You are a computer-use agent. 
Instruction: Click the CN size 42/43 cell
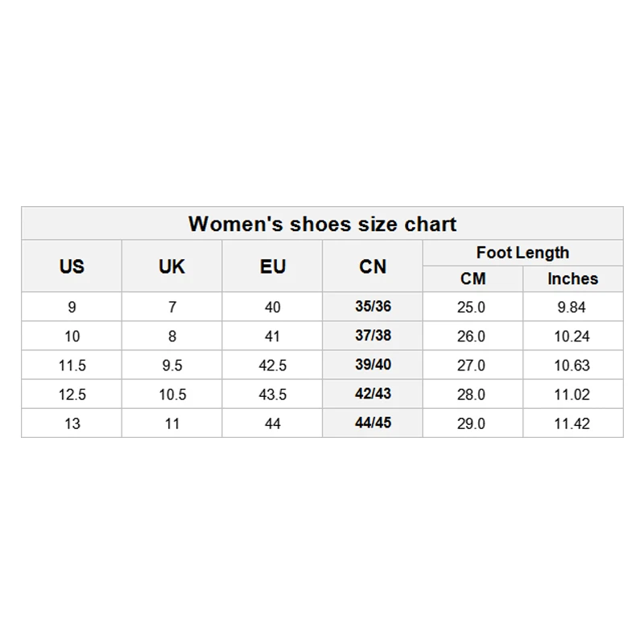(373, 394)
